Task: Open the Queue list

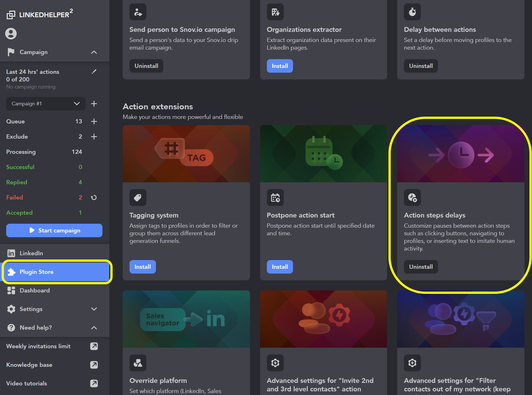Action: [x=44, y=121]
